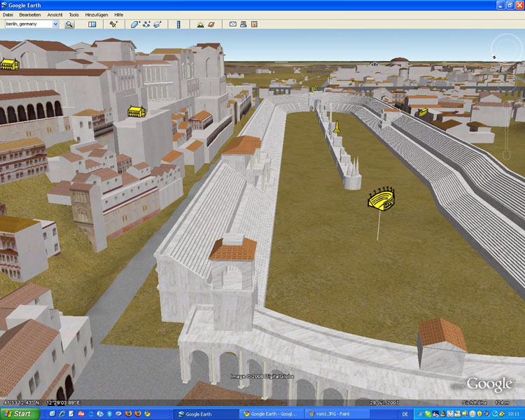Add a placemark with the pushpin icon
This screenshot has width=525, height=420.
point(113,24)
